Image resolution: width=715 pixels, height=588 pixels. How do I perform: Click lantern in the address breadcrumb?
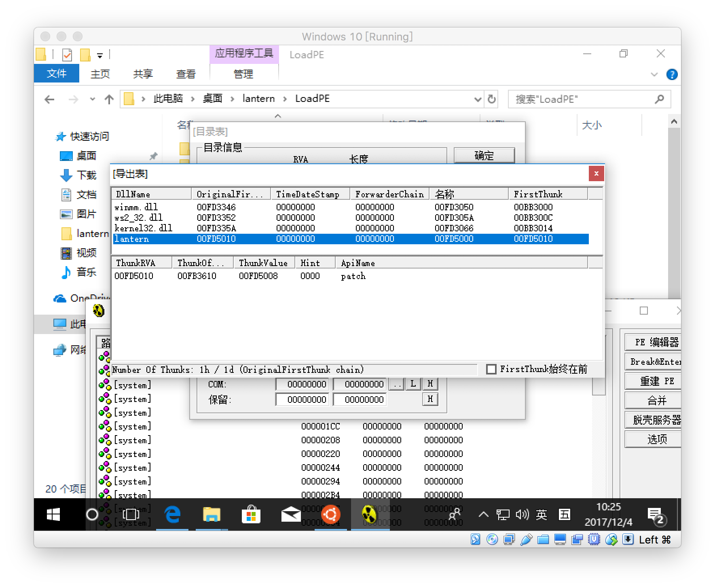[259, 99]
